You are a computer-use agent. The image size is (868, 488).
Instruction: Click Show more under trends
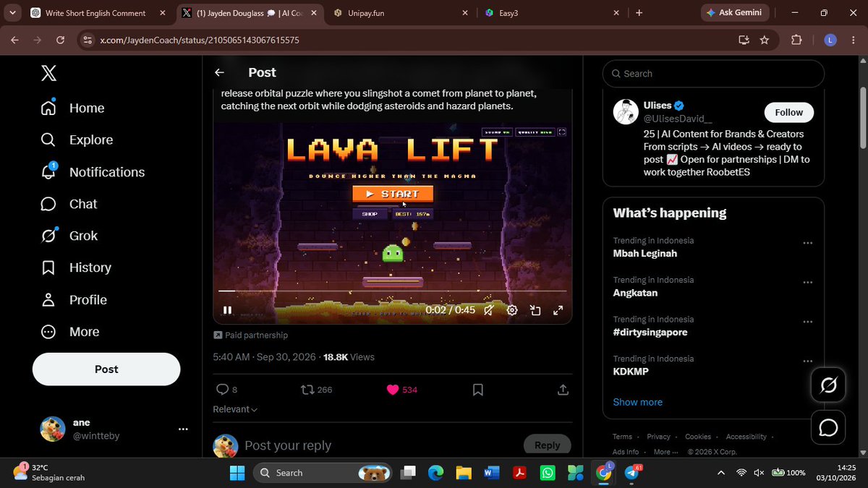[x=637, y=402]
